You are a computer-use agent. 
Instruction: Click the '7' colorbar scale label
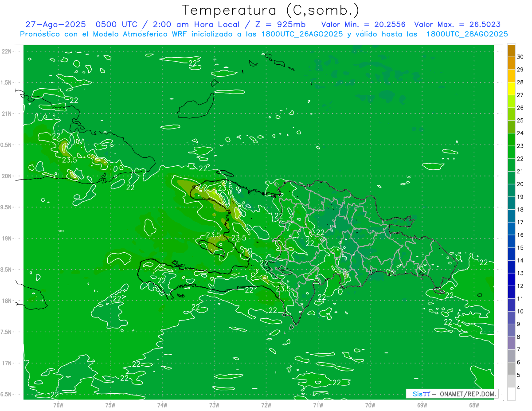[x=519, y=349]
